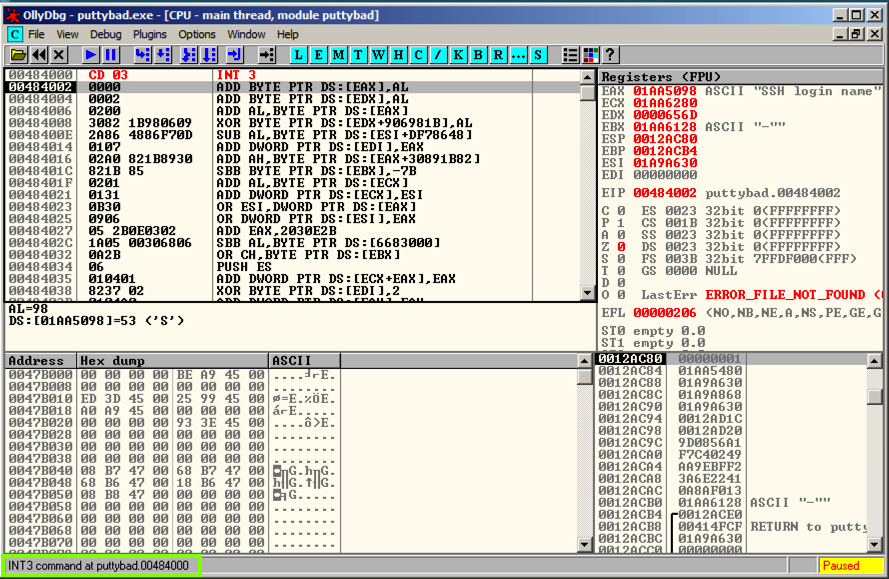Click the Restart program rewind icon
The height and width of the screenshot is (579, 889).
click(38, 55)
